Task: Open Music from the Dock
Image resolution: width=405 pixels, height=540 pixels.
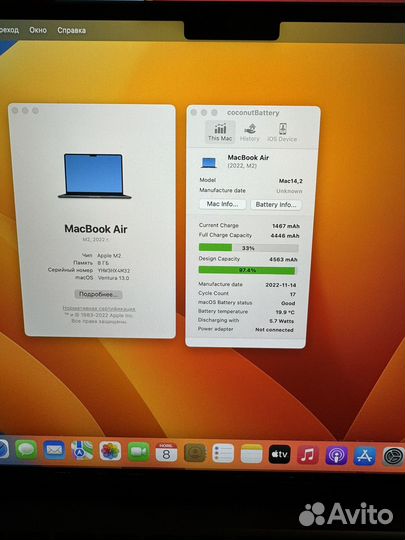Action: click(308, 455)
